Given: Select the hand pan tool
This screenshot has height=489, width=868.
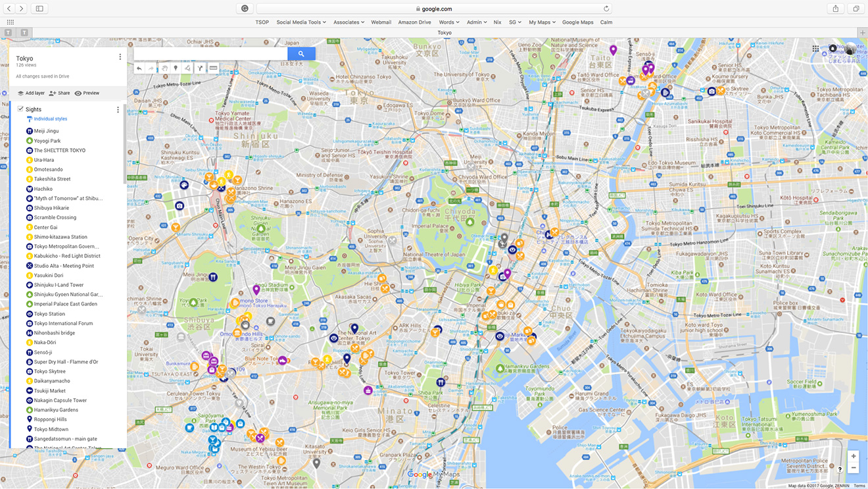Looking at the screenshot, I should (164, 68).
